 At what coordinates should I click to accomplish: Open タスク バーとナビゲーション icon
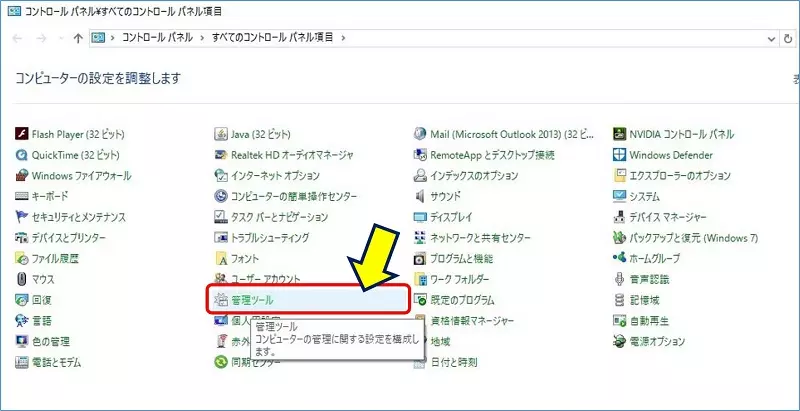(x=220, y=217)
